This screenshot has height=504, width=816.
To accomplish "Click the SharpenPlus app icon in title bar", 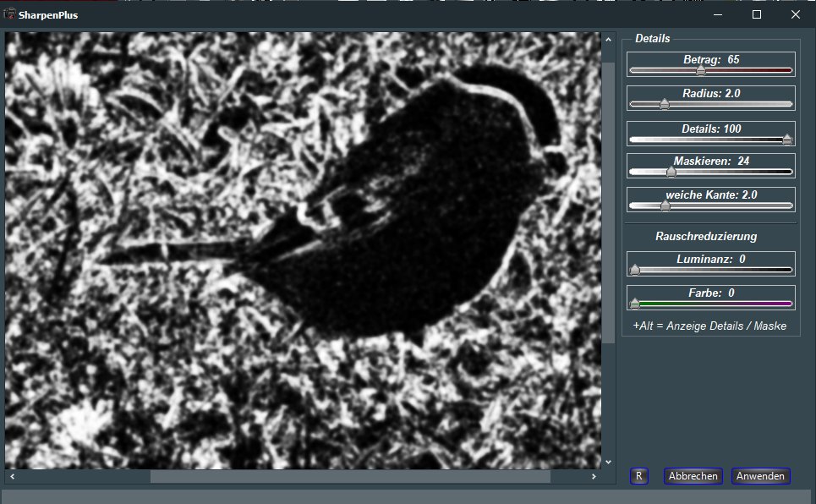I will click(x=11, y=14).
